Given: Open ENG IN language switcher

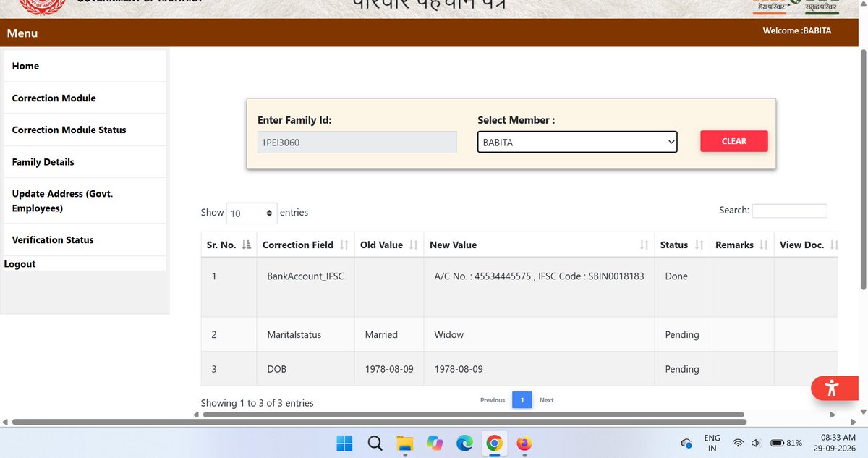Looking at the screenshot, I should [712, 443].
